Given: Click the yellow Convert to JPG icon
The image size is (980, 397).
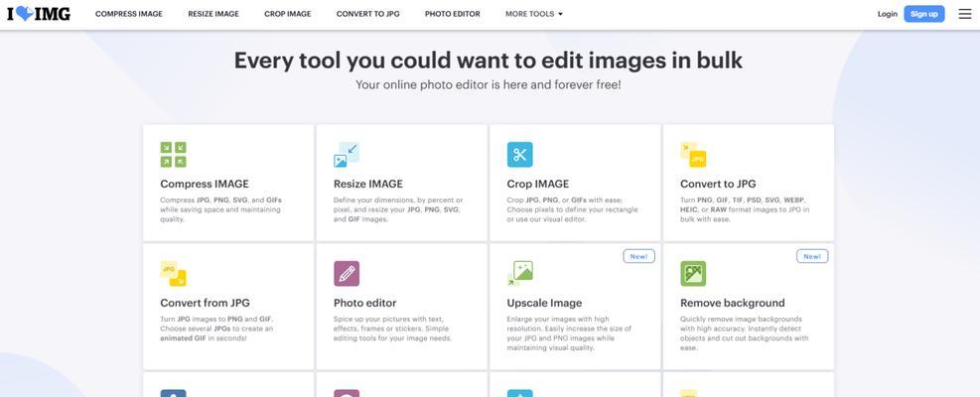Looking at the screenshot, I should (x=693, y=155).
